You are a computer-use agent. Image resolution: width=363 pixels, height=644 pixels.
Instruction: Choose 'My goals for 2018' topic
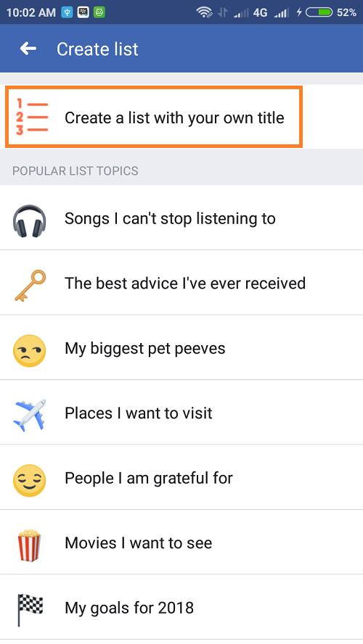coord(181,606)
